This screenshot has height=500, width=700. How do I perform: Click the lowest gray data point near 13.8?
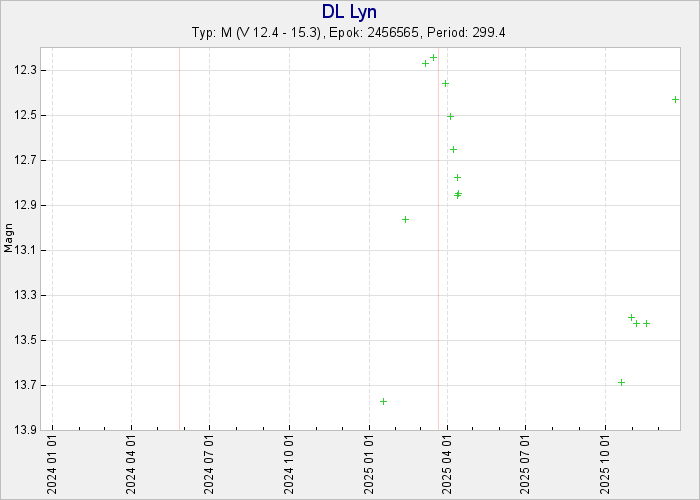383,401
